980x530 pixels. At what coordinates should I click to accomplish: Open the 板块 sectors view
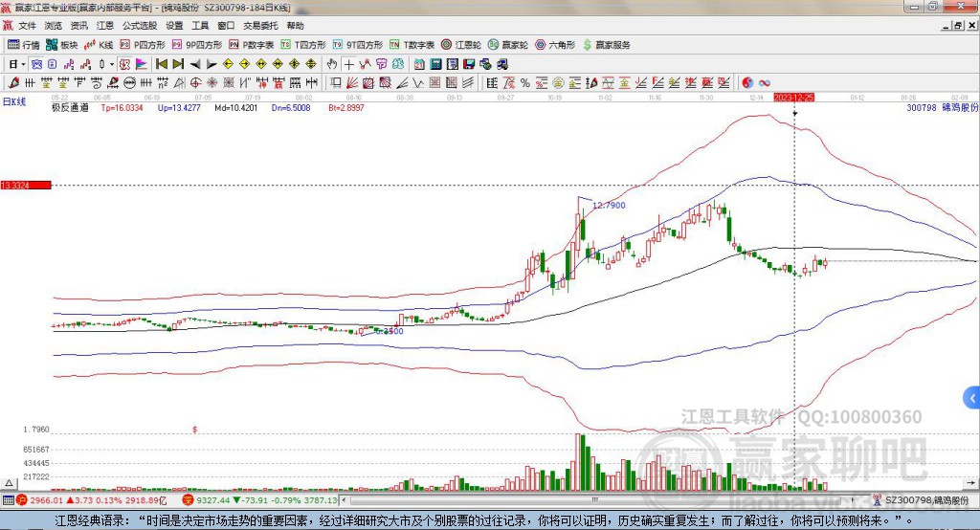pyautogui.click(x=61, y=45)
